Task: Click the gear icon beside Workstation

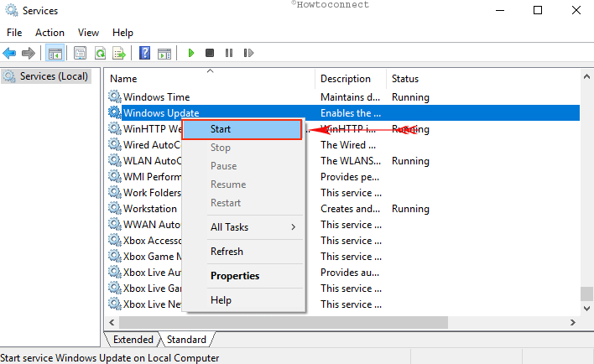Action: tap(114, 208)
